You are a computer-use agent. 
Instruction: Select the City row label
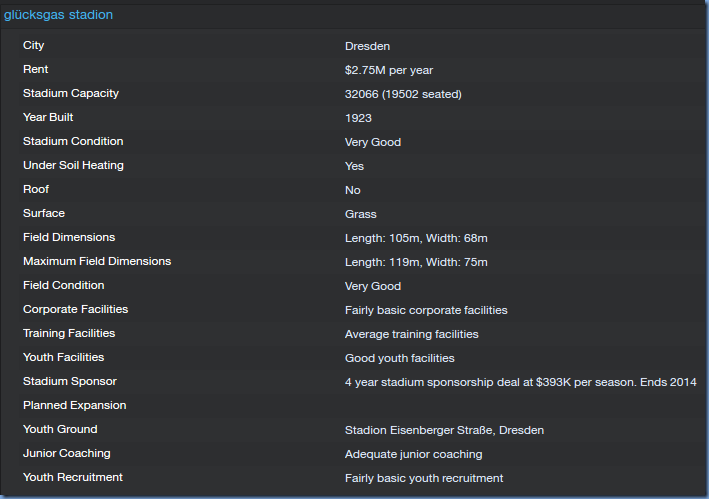point(34,45)
